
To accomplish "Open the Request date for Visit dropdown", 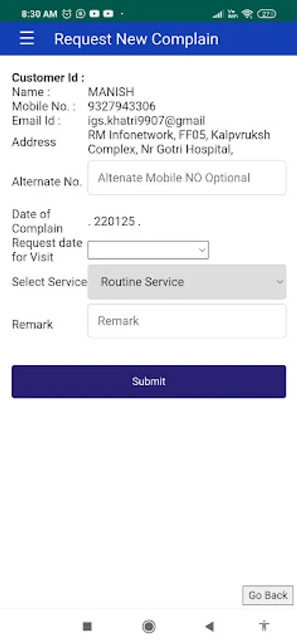I will [x=148, y=250].
